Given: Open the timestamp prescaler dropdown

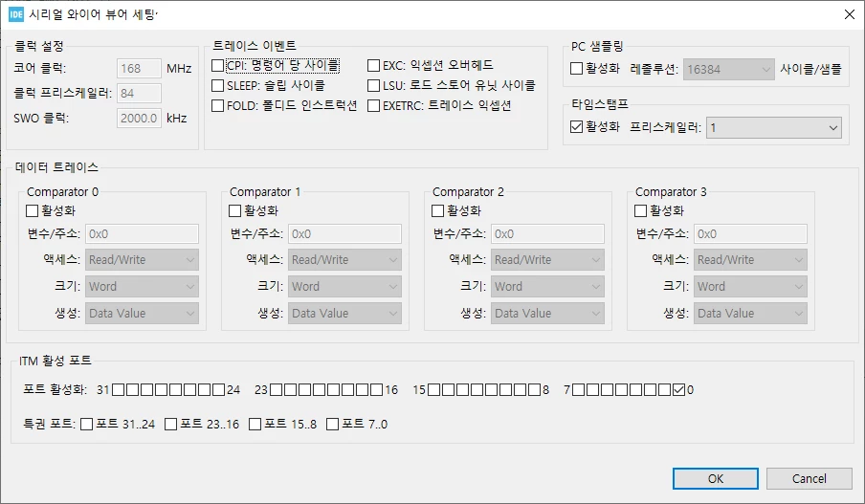Looking at the screenshot, I should (x=774, y=128).
